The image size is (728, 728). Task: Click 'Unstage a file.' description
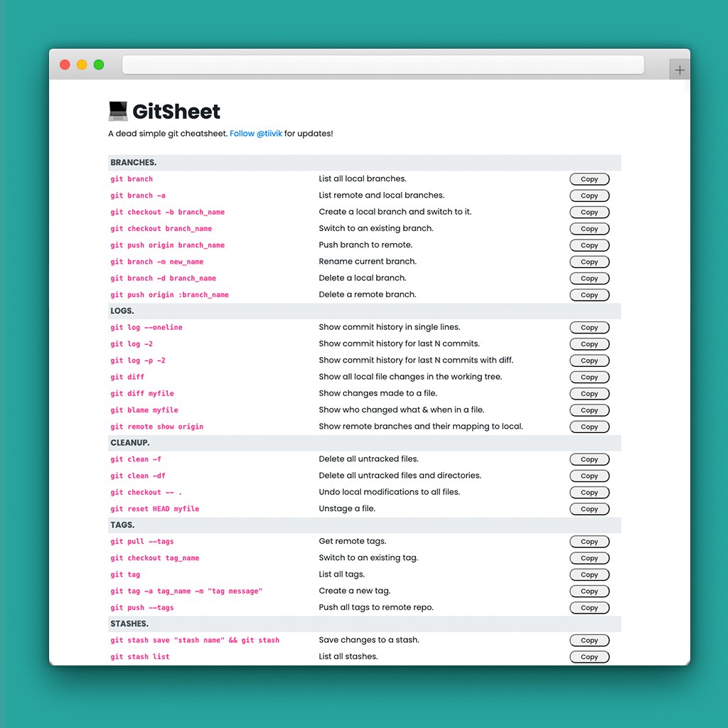[x=347, y=508]
